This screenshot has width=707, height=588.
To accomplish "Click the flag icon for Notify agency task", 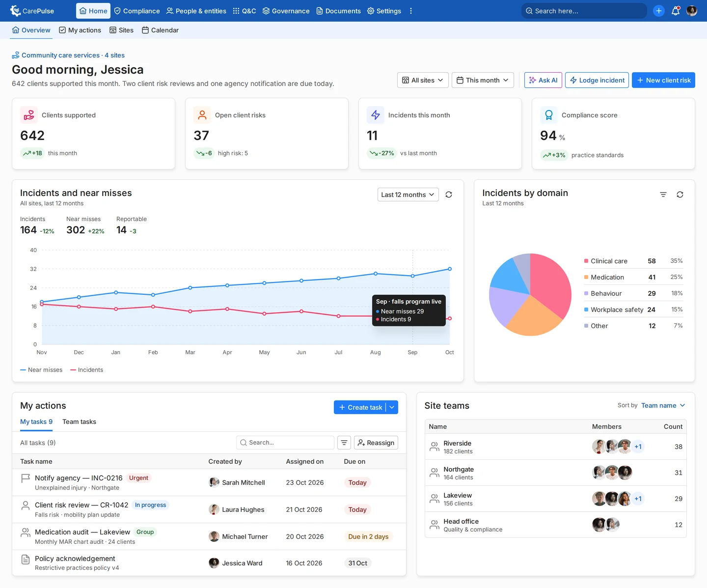I will tap(26, 478).
